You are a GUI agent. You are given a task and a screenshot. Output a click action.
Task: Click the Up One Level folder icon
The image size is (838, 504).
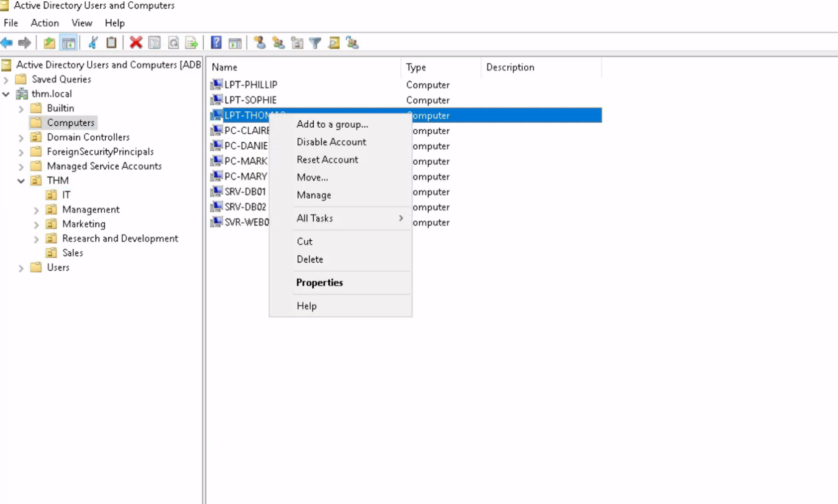pos(50,43)
